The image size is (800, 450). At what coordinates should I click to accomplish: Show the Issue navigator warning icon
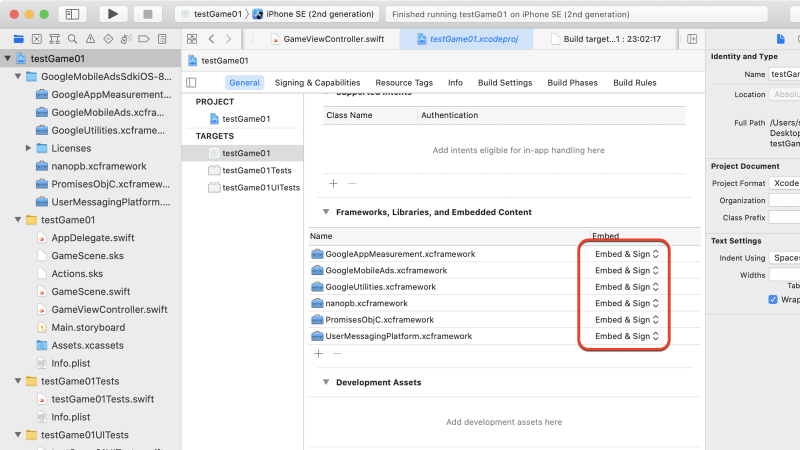click(90, 39)
